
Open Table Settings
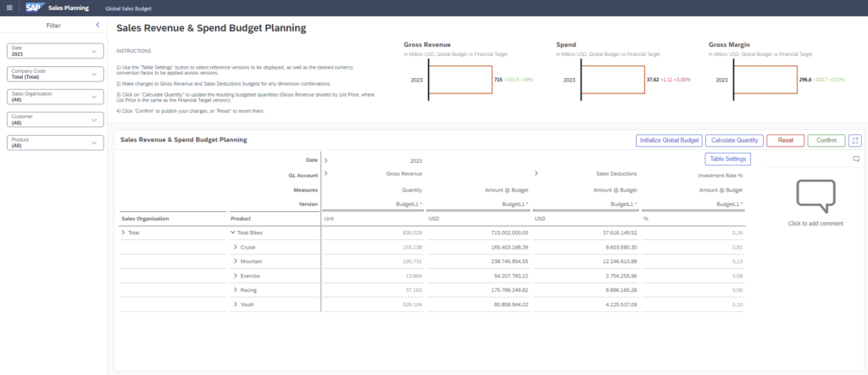727,159
